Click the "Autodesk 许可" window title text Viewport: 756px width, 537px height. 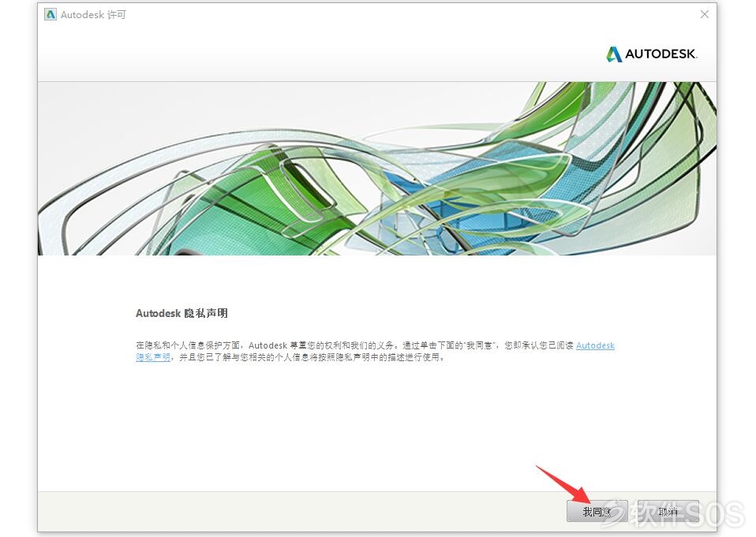pos(93,15)
